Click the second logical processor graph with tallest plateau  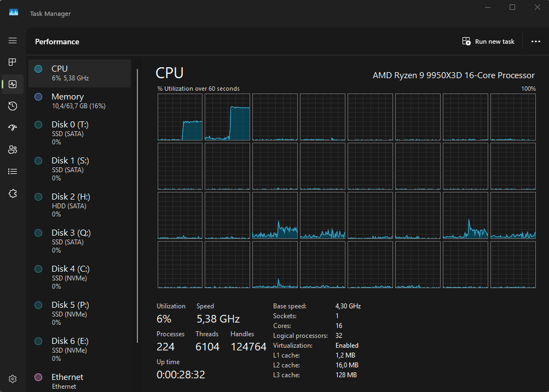click(228, 117)
